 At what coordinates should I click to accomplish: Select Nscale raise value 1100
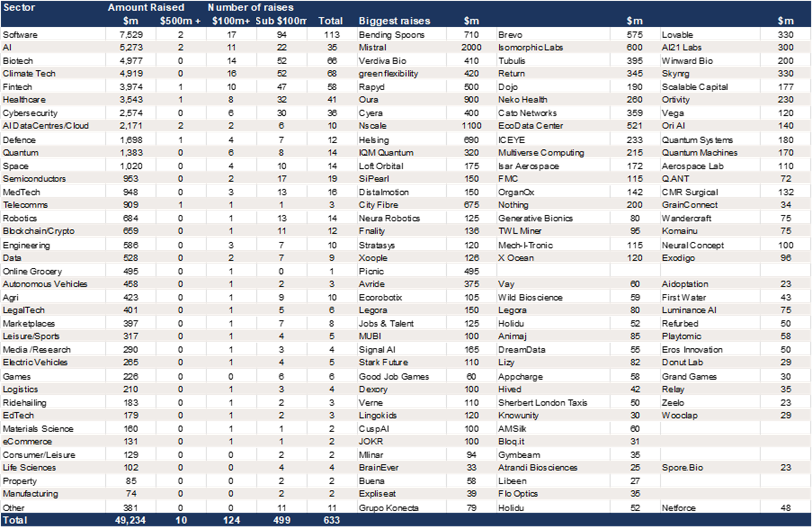(x=472, y=126)
